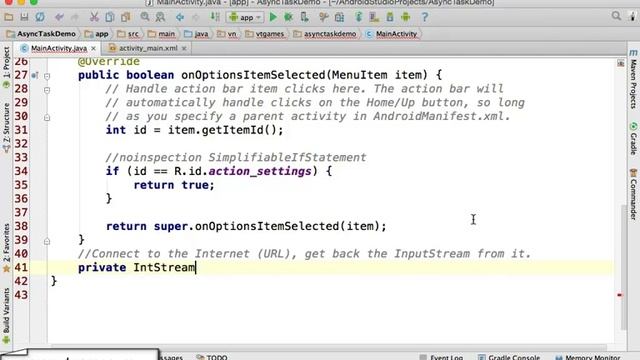
Task: Click the Back navigation arrow
Action: (180, 17)
